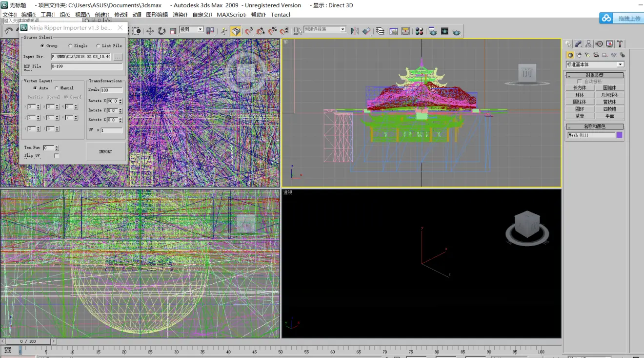Select the Systems creation category

[x=622, y=55]
